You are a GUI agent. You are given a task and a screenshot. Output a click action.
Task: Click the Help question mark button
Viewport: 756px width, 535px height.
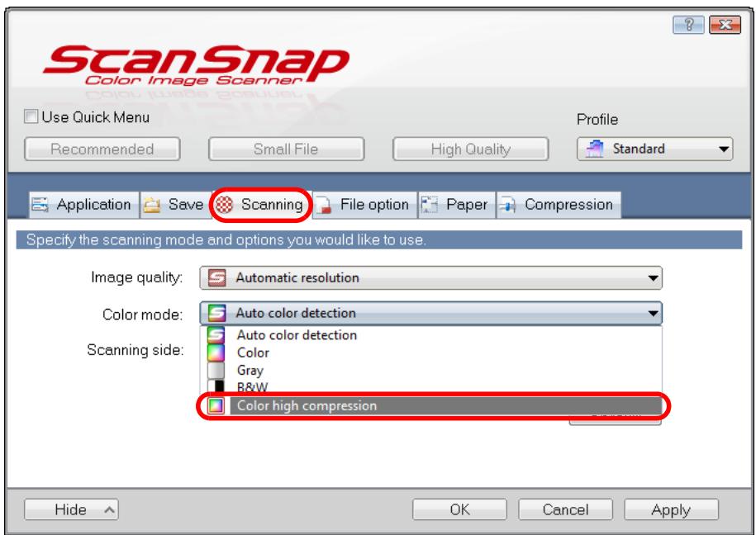click(x=688, y=25)
